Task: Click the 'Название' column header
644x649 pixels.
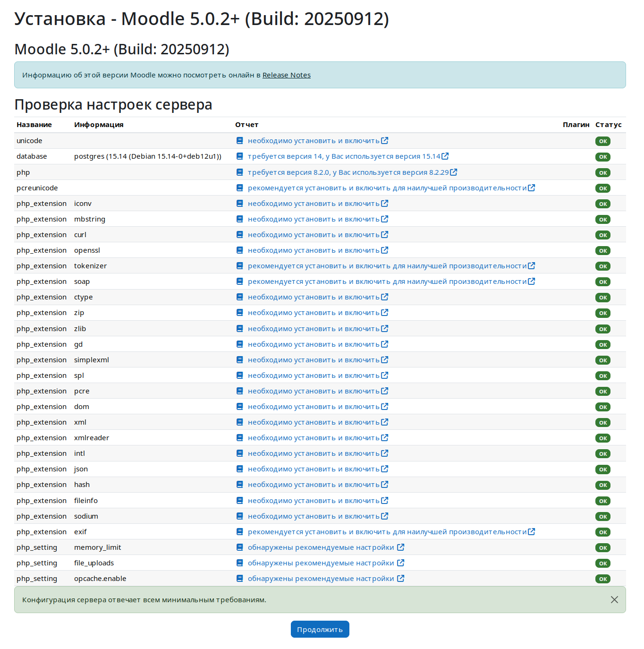Action: coord(34,125)
